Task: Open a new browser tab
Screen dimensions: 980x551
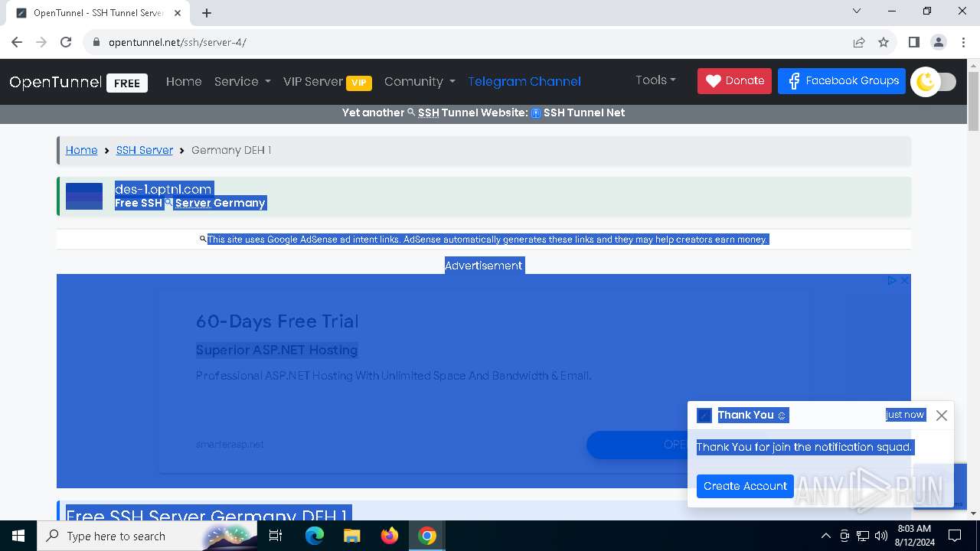Action: click(206, 13)
